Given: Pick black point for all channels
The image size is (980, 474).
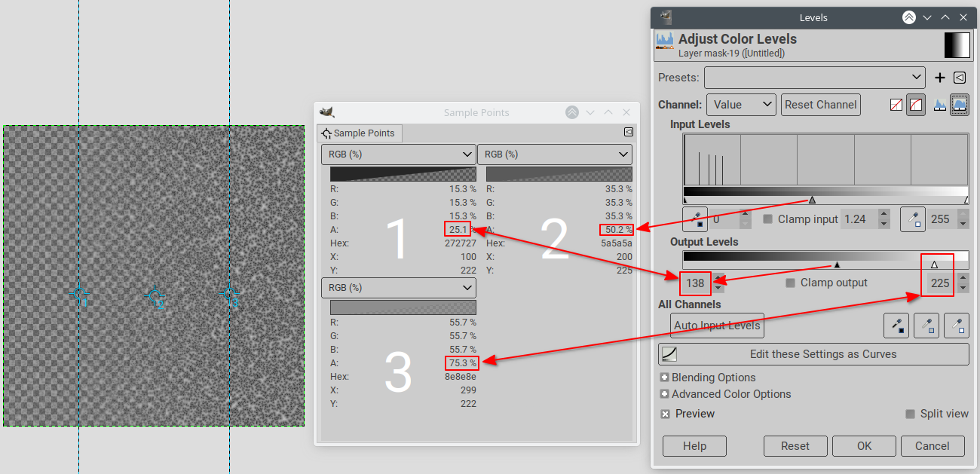Looking at the screenshot, I should 896,326.
